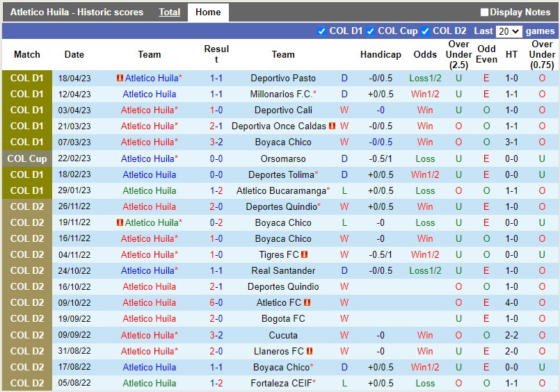
Task: Click the 1-2 result against Fortaleza CEIF
Action: click(x=216, y=383)
